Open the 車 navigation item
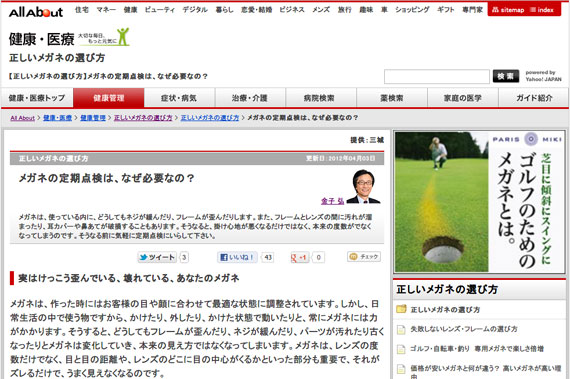The image size is (570, 379). click(x=384, y=10)
